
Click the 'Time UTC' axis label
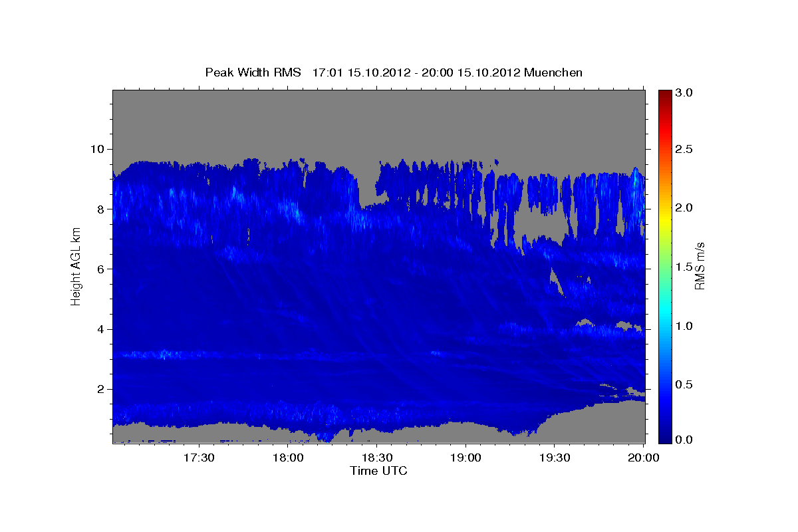(378, 471)
